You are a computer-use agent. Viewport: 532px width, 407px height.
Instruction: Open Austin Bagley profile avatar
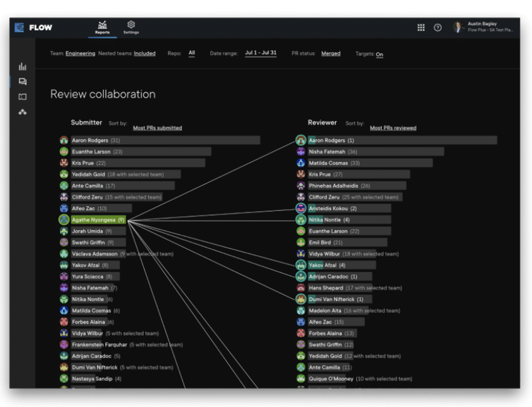458,27
